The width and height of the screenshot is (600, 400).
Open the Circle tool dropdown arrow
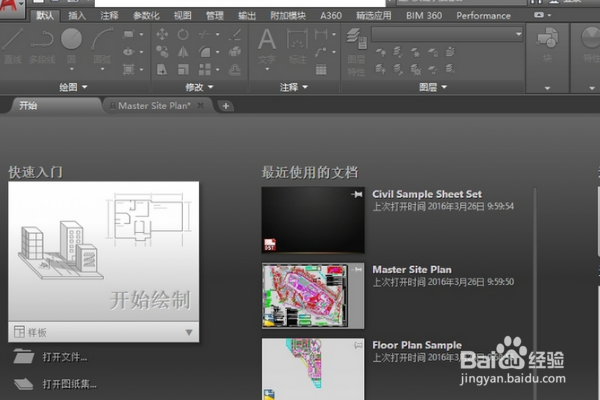(72, 69)
